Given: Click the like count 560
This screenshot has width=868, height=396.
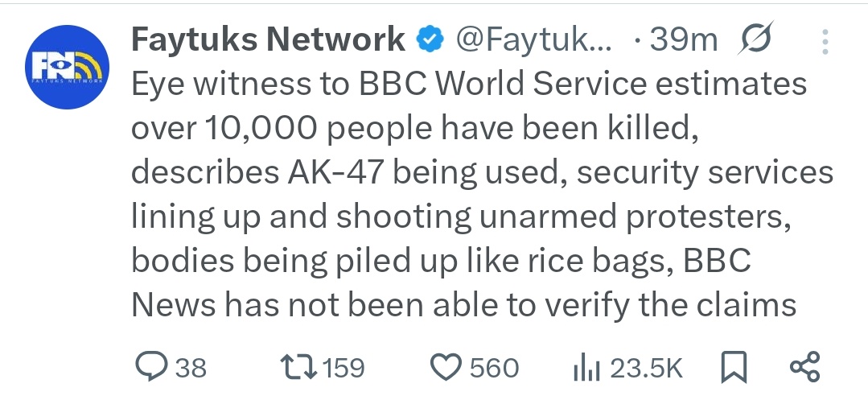Looking at the screenshot, I should click(494, 369).
